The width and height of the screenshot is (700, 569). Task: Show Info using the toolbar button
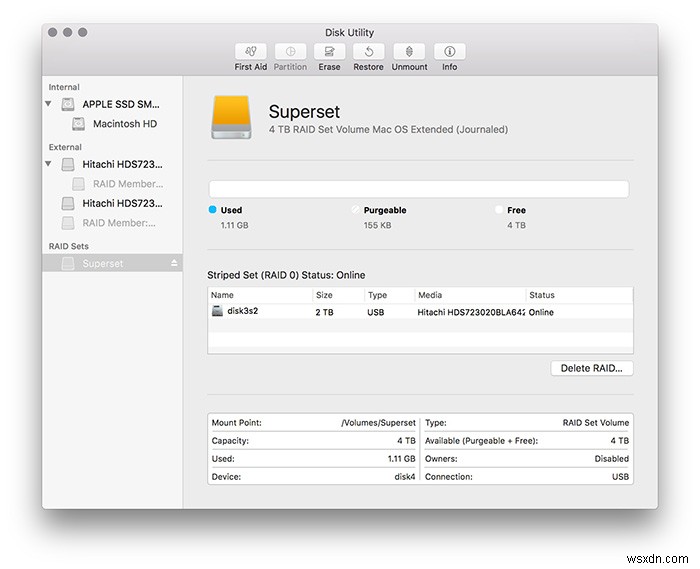pyautogui.click(x=450, y=52)
